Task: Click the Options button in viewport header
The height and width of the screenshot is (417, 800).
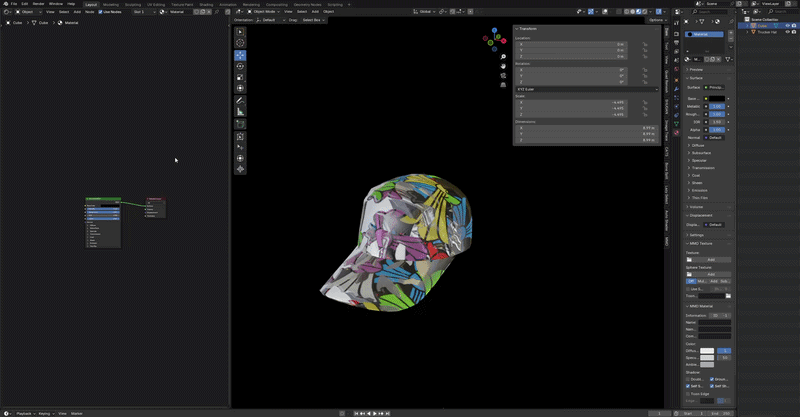Action: pos(655,19)
